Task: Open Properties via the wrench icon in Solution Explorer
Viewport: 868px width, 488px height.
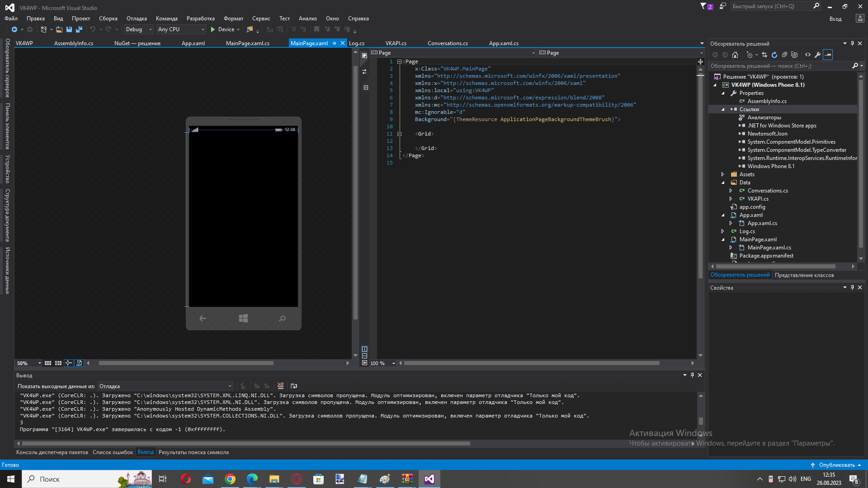Action: coord(817,55)
